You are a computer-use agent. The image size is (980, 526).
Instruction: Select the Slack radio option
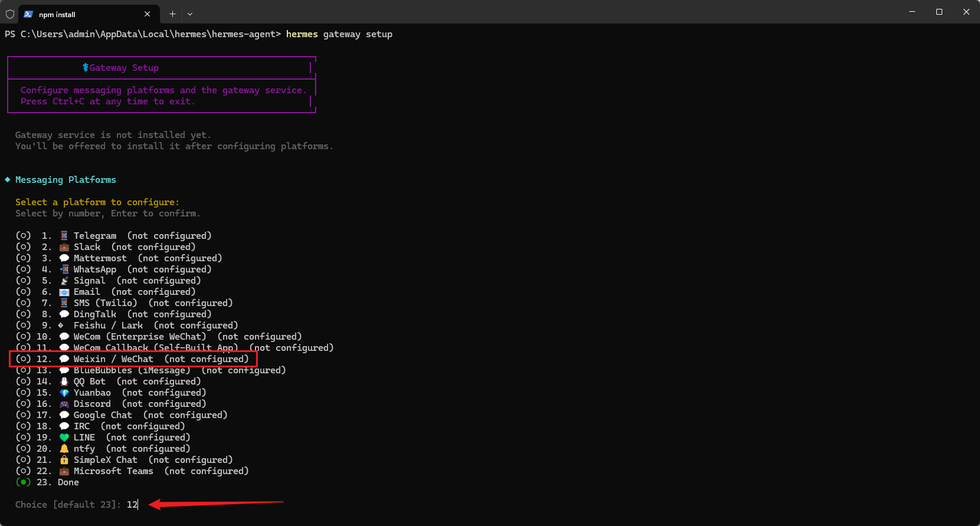pyautogui.click(x=23, y=247)
